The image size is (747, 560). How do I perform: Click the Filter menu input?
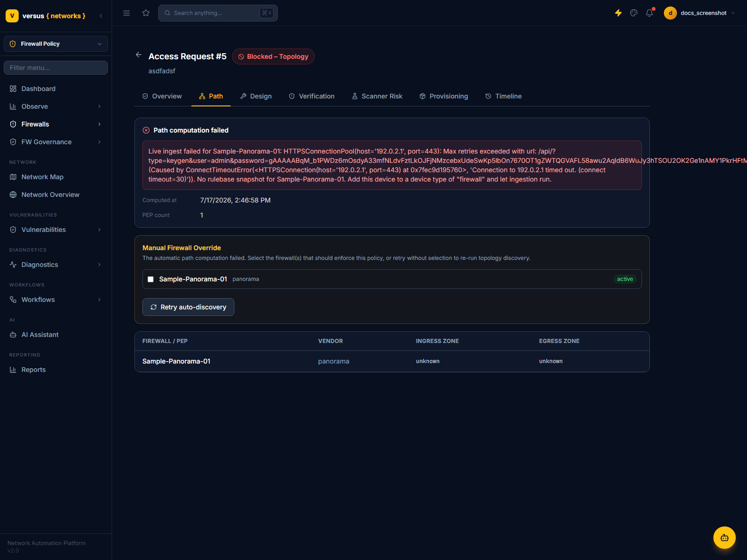[x=56, y=68]
